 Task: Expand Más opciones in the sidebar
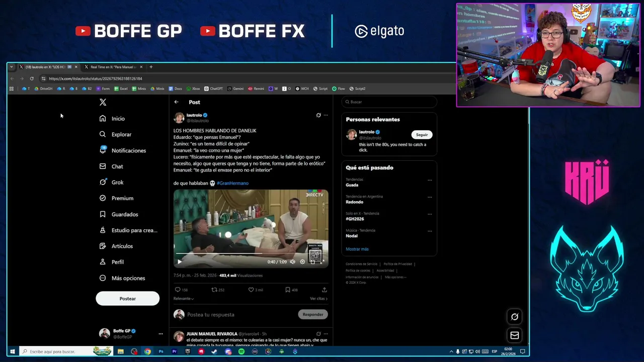tap(122, 278)
